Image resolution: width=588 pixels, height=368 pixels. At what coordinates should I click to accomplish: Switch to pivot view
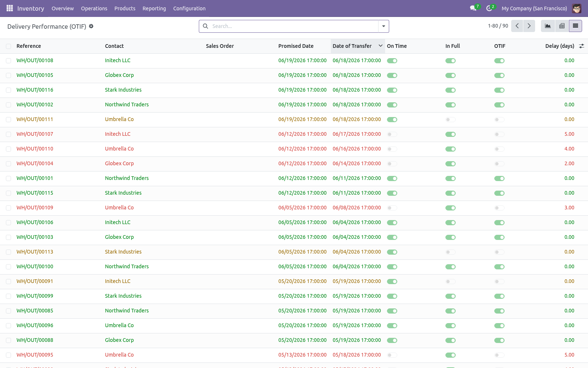coord(562,26)
